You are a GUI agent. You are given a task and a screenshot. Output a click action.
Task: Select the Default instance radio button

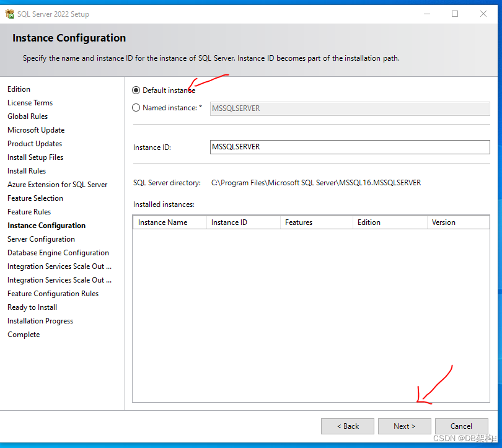136,90
